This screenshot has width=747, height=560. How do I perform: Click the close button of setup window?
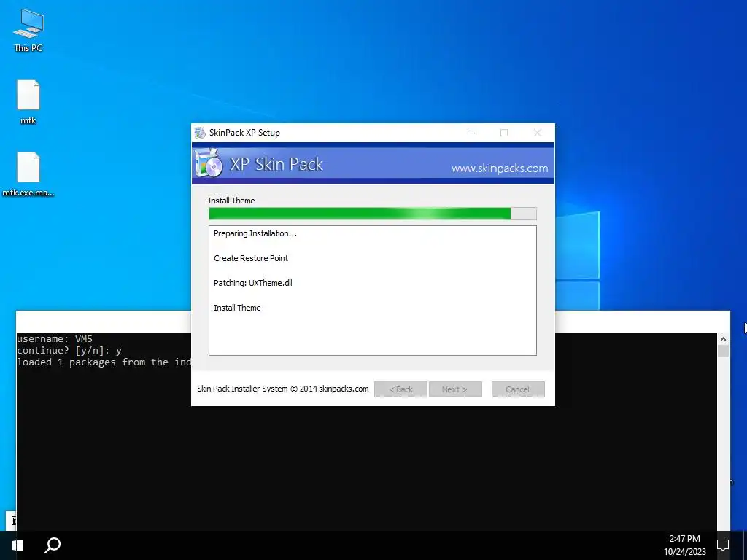(x=538, y=133)
